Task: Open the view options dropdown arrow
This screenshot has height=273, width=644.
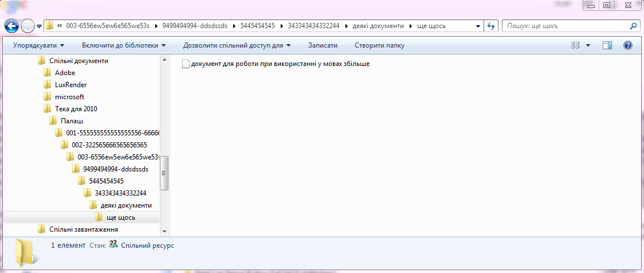Action: pyautogui.click(x=588, y=45)
